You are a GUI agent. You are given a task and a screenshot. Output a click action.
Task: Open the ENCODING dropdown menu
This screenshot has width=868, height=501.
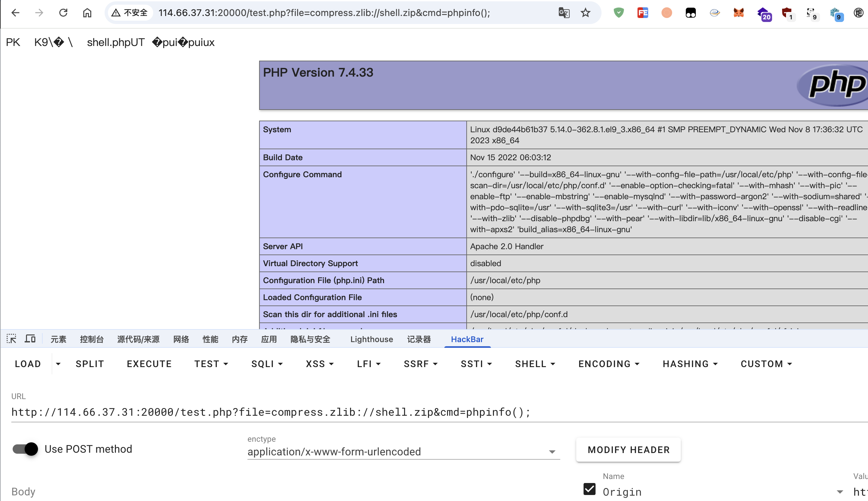608,364
